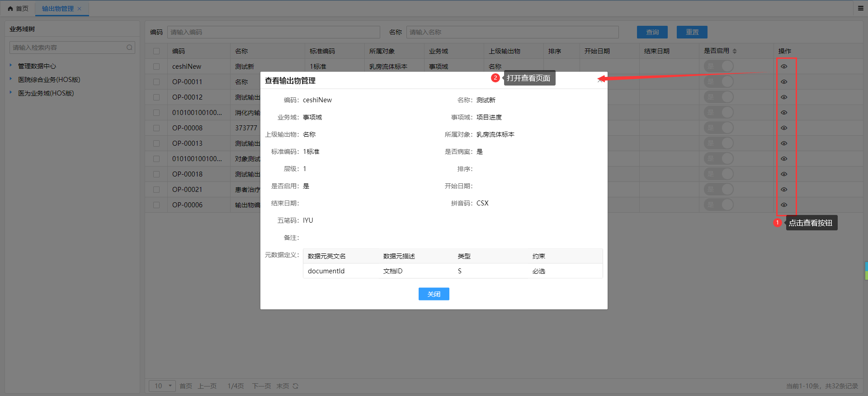This screenshot has height=396, width=868.
Task: Click the refresh icon in pagination bar
Action: tap(296, 386)
